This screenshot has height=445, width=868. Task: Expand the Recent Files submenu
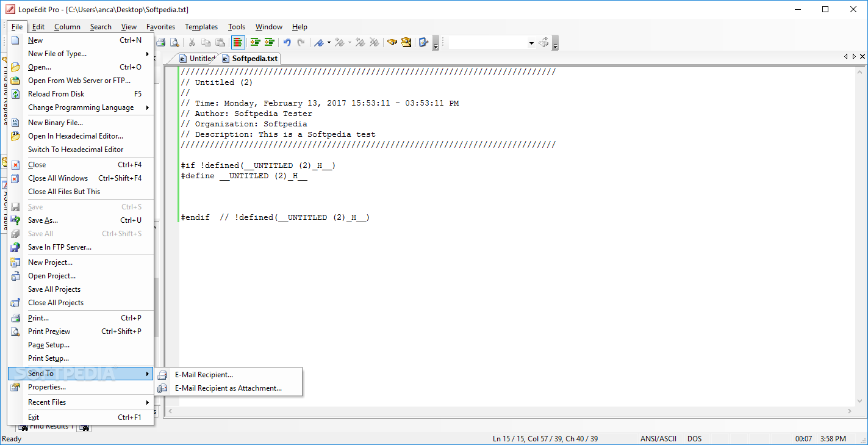81,402
